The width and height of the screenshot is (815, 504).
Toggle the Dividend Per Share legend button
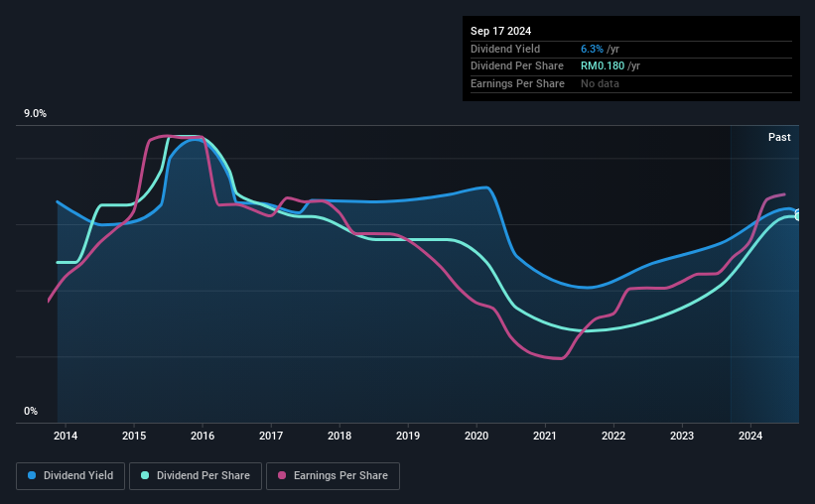click(196, 476)
